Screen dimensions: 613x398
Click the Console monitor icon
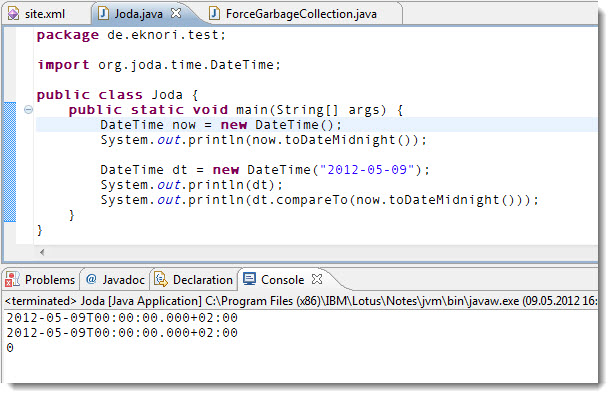tap(249, 279)
